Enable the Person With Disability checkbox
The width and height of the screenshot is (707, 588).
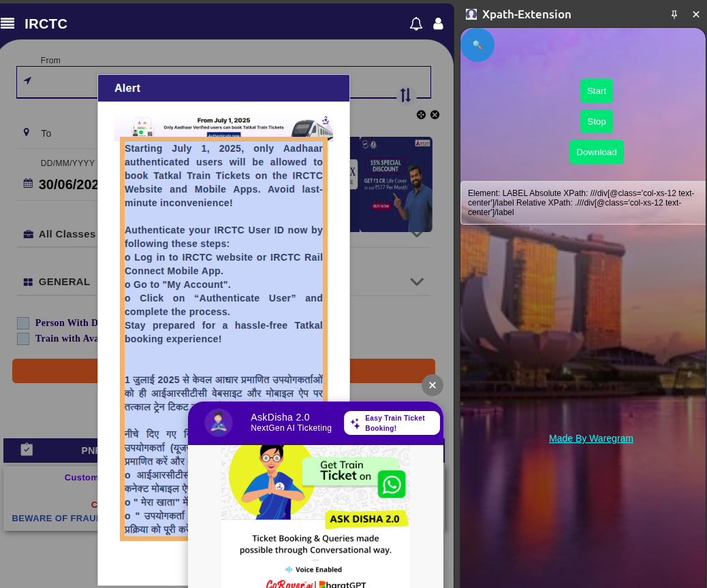[22, 323]
